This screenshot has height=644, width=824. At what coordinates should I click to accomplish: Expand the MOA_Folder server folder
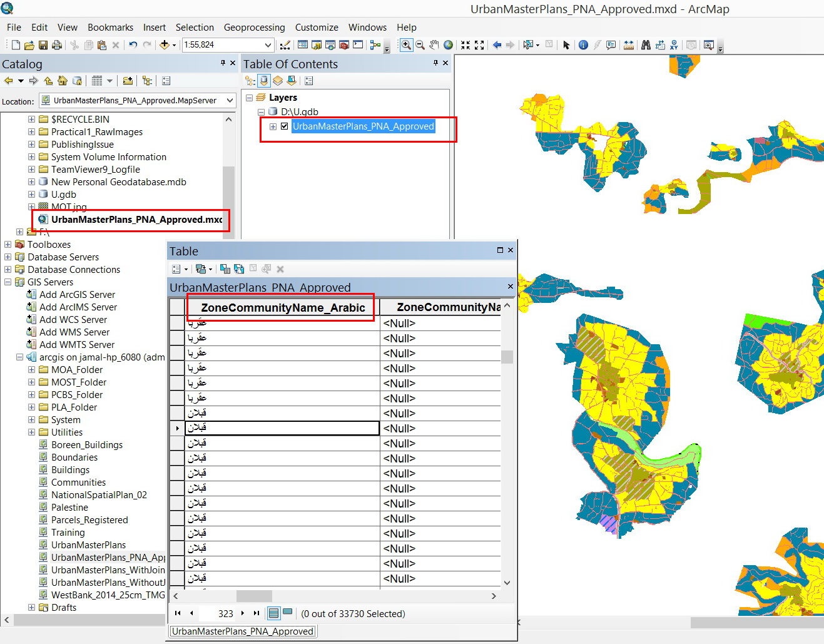tap(31, 370)
